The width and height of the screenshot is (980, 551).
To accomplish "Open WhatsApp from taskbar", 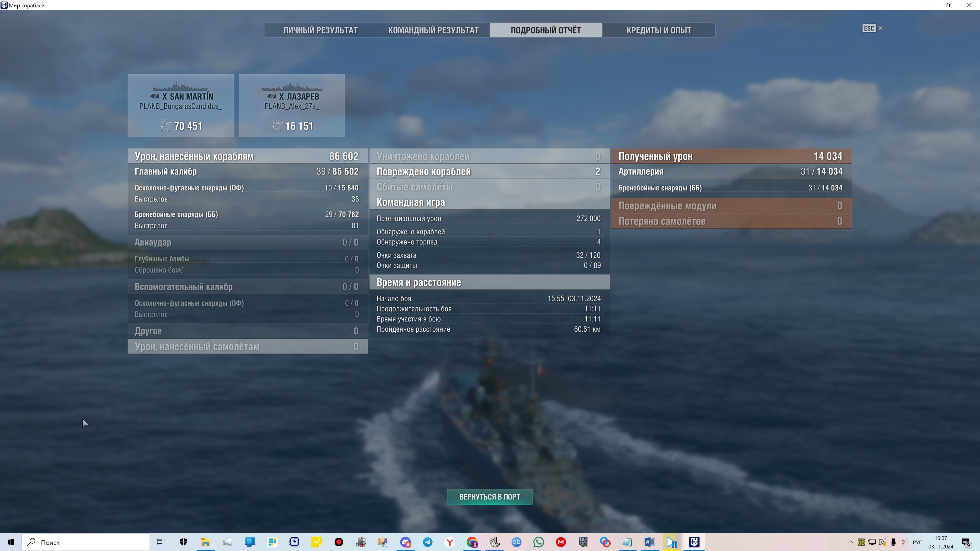I will pyautogui.click(x=539, y=542).
